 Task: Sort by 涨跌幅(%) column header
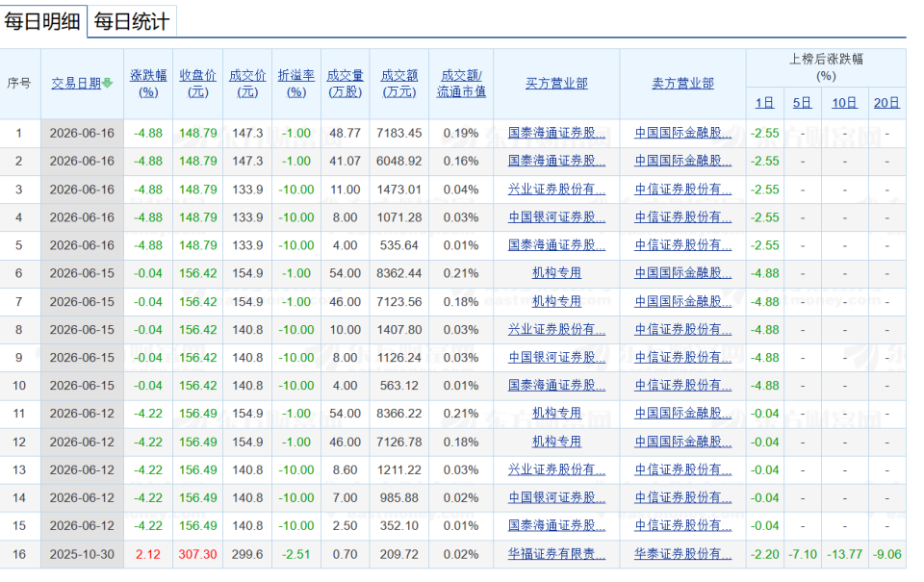click(x=148, y=84)
